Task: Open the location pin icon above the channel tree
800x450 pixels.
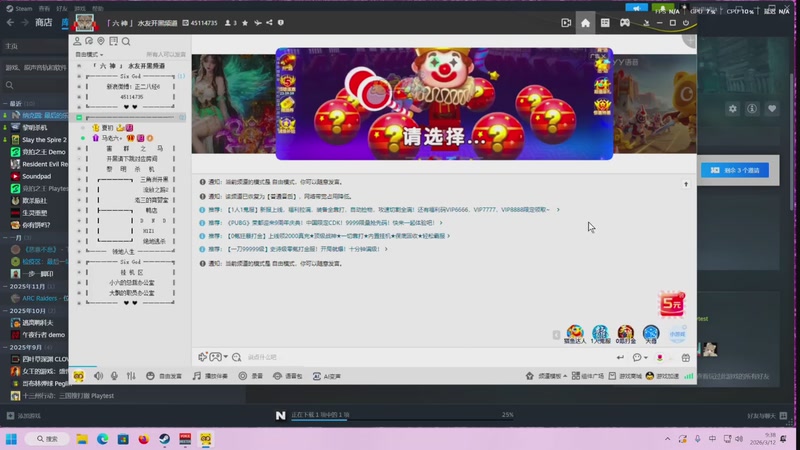Action: pos(101,41)
